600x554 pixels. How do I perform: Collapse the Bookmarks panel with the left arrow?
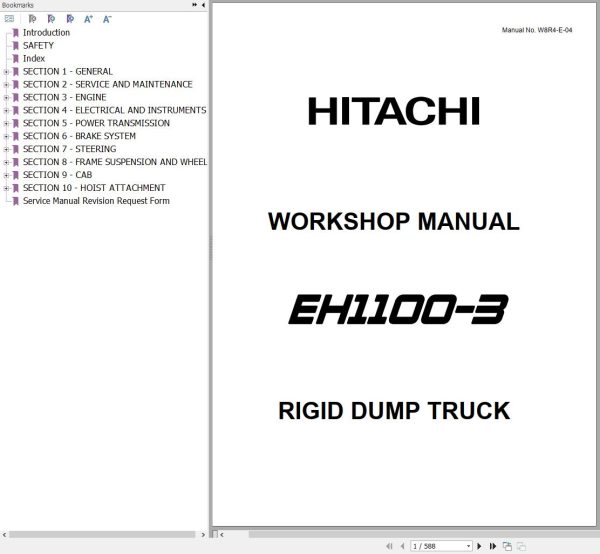click(x=203, y=5)
